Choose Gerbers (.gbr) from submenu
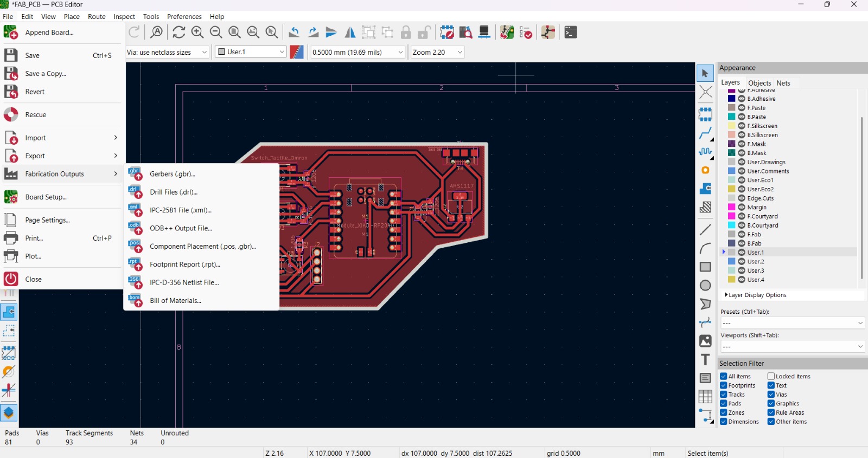 [173, 174]
